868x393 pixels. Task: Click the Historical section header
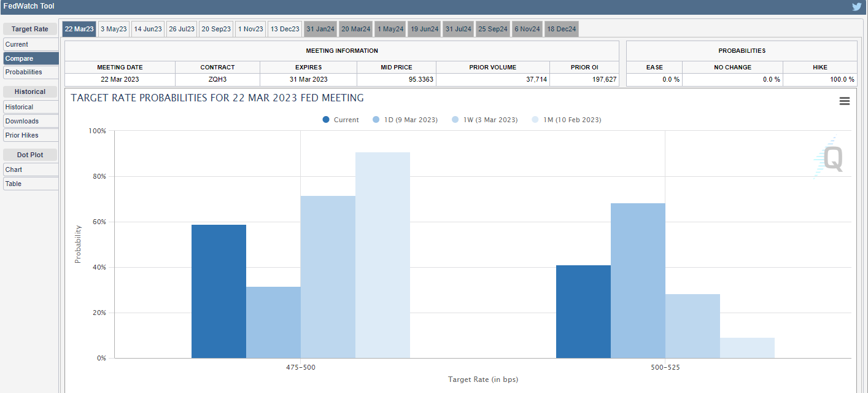(x=30, y=91)
